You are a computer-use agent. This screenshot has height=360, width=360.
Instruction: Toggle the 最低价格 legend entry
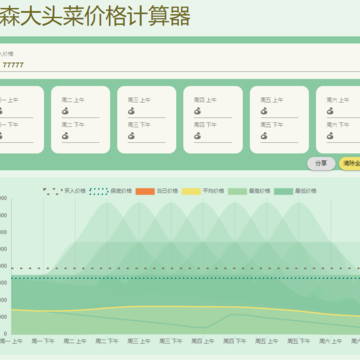pos(295,191)
